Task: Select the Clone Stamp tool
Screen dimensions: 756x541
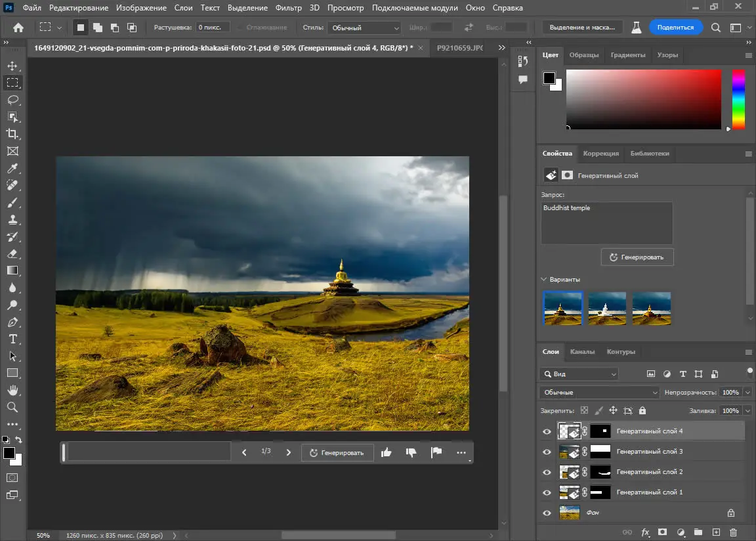Action: [x=13, y=219]
